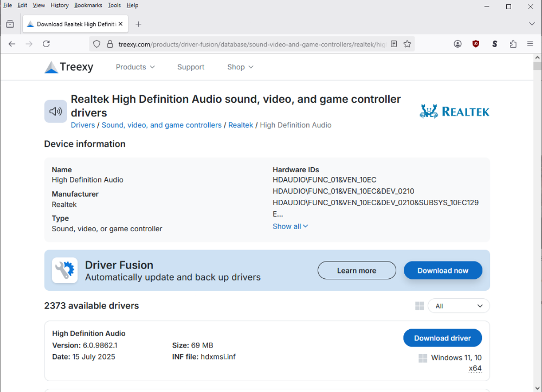The width and height of the screenshot is (542, 392).
Task: Bookmark this page with the star icon
Action: (407, 44)
